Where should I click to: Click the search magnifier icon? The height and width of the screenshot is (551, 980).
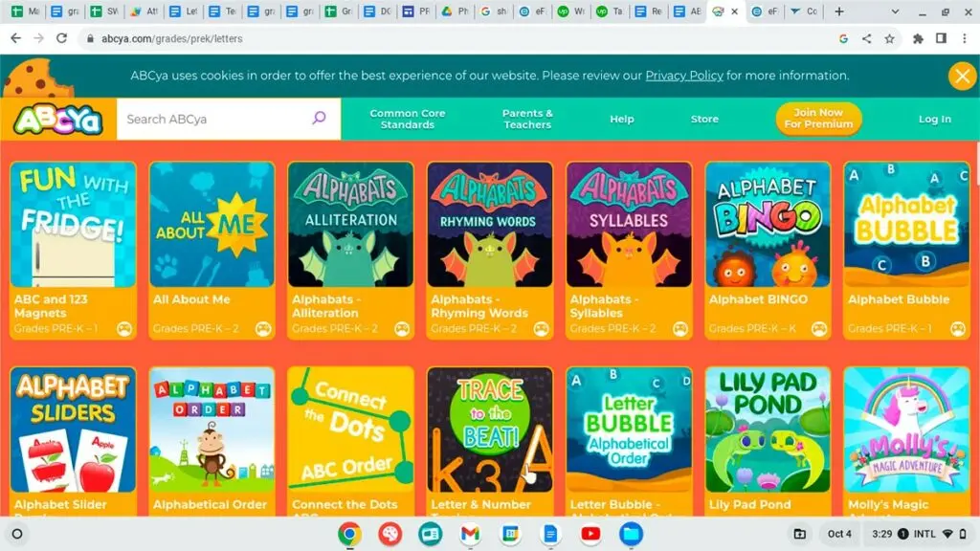[319, 118]
